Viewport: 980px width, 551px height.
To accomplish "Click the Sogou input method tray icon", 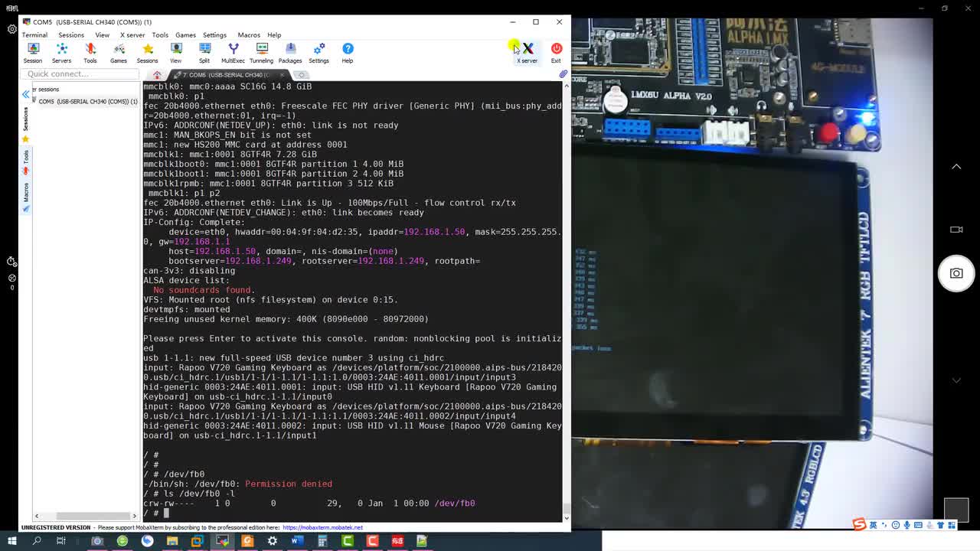I will [x=860, y=524].
